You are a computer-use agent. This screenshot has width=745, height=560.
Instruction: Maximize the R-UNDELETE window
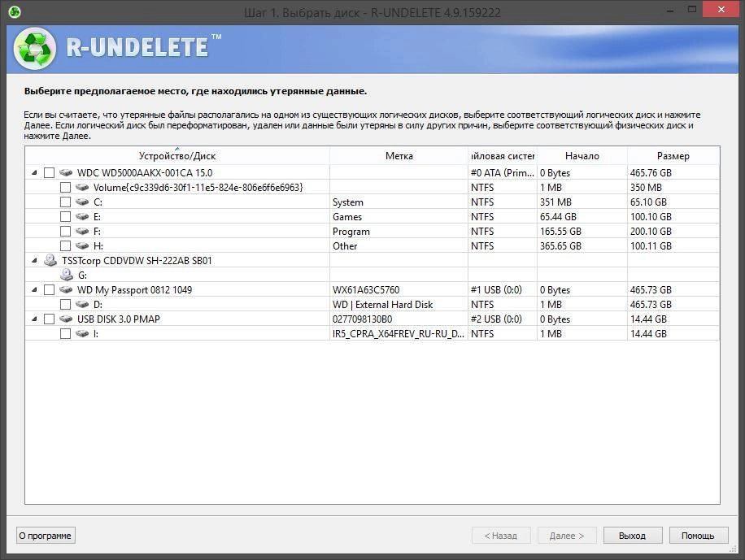692,9
